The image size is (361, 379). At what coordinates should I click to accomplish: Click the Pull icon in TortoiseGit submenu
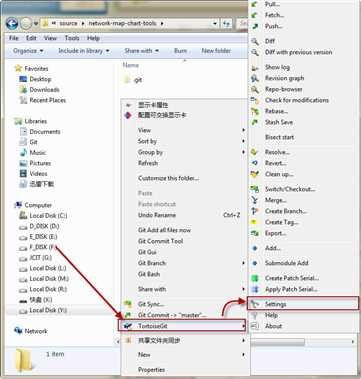pyautogui.click(x=255, y=5)
